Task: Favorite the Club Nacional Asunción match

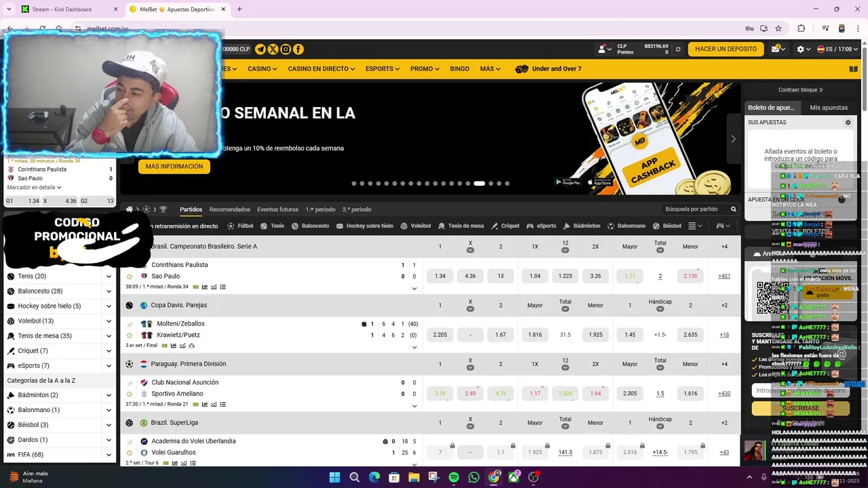Action: point(130,394)
